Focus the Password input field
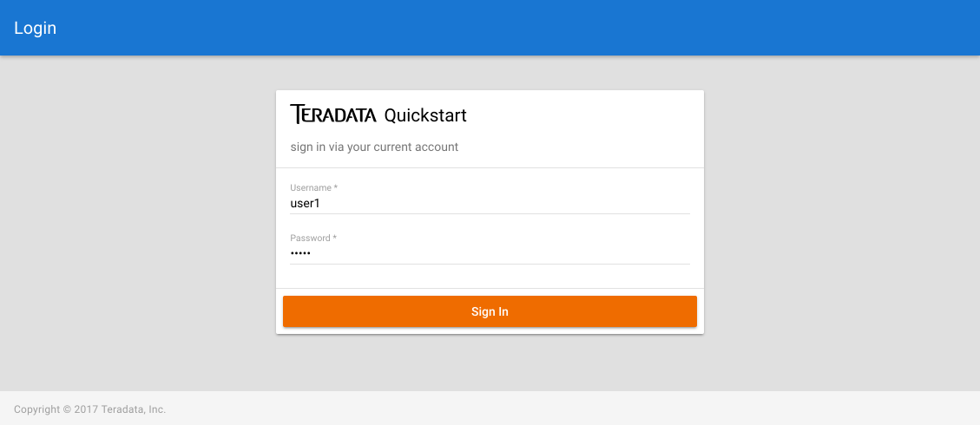 [490, 253]
